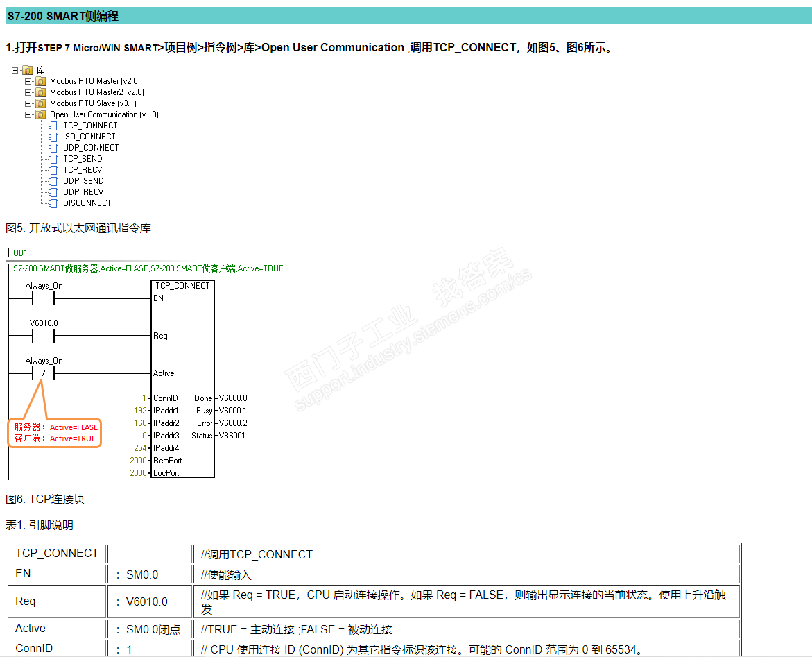Select DISCONNECT in the library tree

click(x=87, y=203)
